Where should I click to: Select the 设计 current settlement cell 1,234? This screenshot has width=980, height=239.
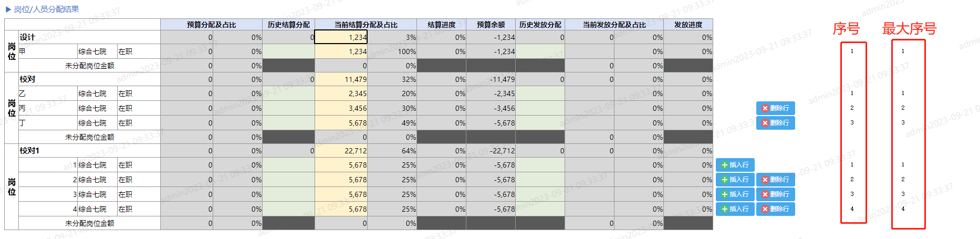(x=341, y=37)
